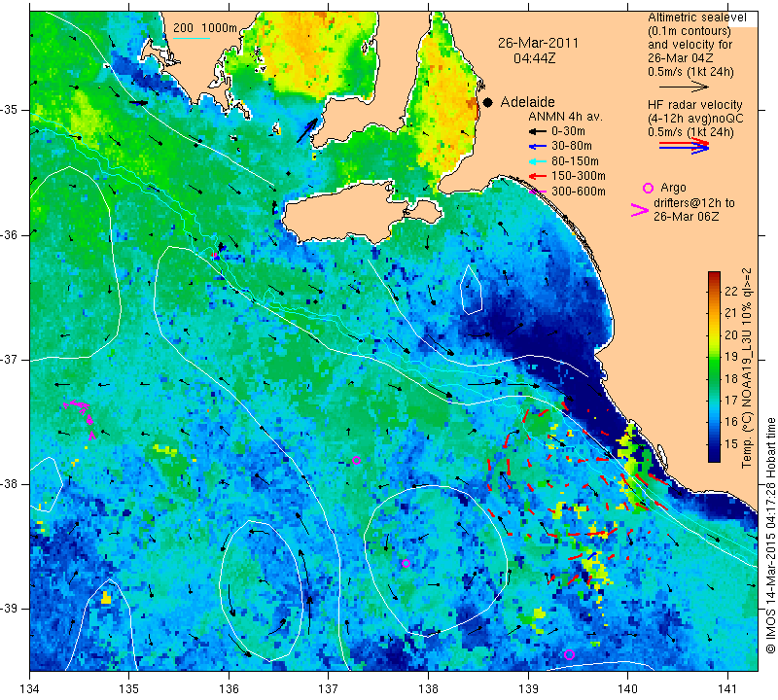Click the 'Altimetric sealevel' heading
Image resolution: width=778 pixels, height=700 pixels.
[696, 17]
